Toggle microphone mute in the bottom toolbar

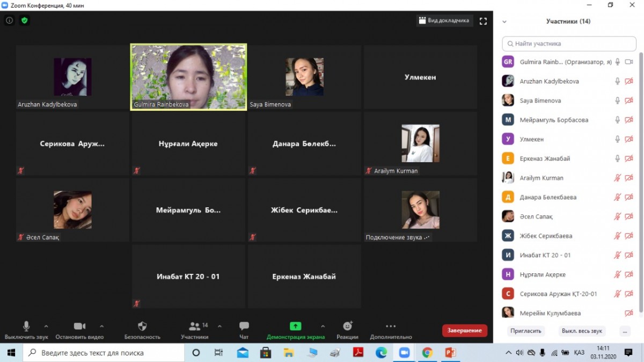26,326
